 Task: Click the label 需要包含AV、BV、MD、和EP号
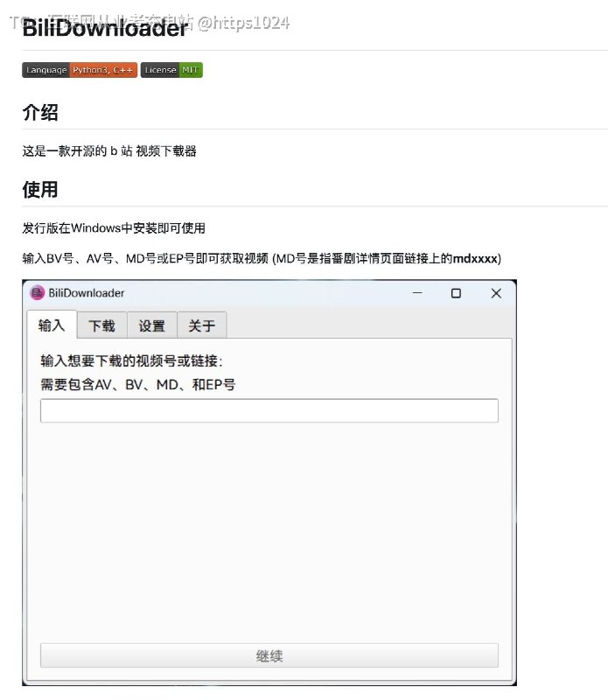[x=138, y=384]
